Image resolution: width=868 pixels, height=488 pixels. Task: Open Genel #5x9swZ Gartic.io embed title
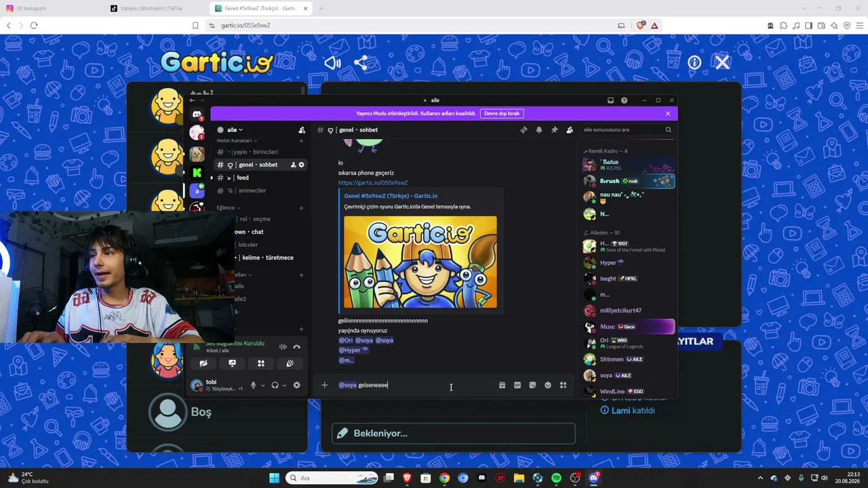(391, 196)
